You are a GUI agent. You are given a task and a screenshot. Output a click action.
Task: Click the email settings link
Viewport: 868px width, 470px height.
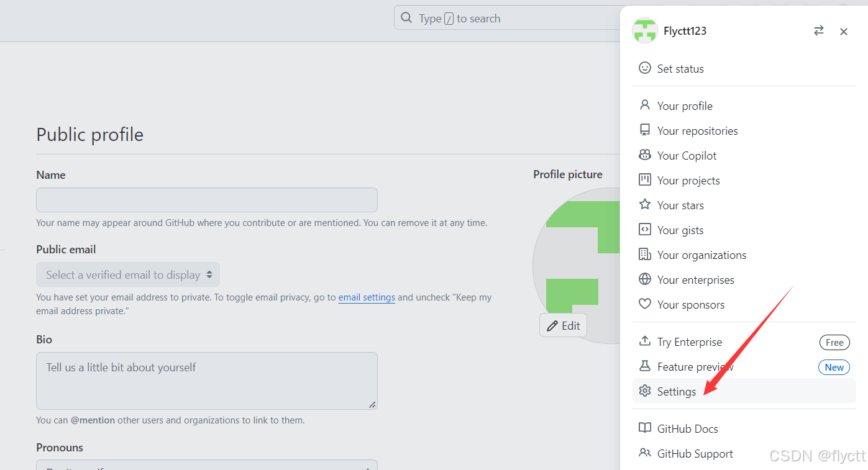pos(367,297)
